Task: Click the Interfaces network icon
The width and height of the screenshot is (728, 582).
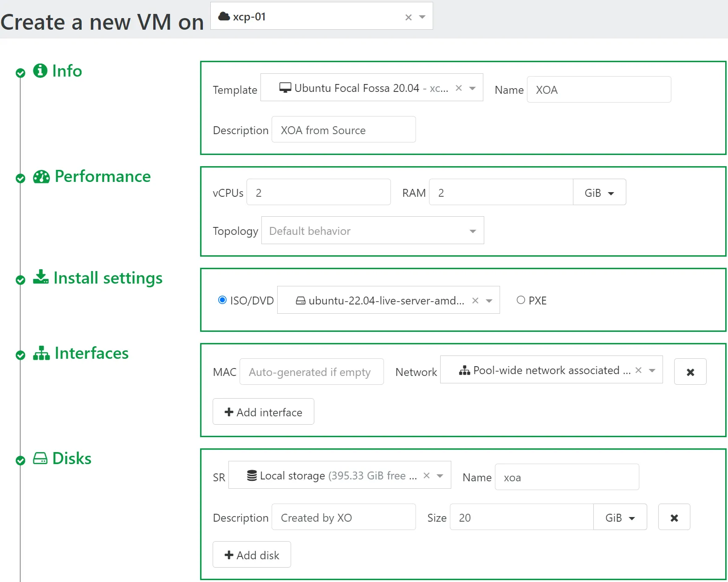Action: click(41, 353)
